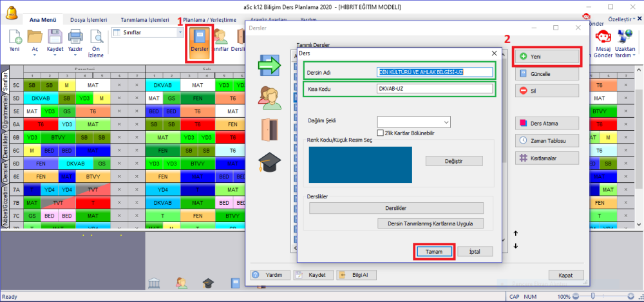Click the Yeni button in Dersler dialog
The height and width of the screenshot is (302, 644).
pyautogui.click(x=547, y=57)
